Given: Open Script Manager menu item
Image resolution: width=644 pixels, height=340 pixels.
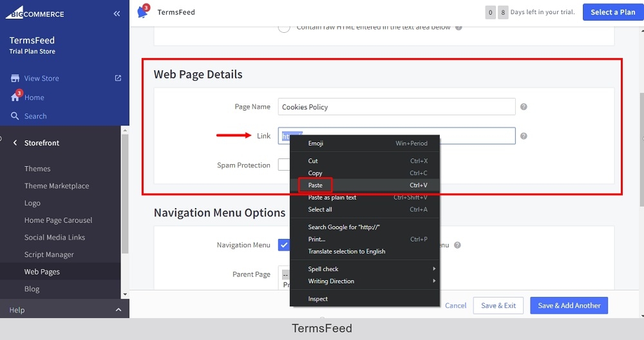Looking at the screenshot, I should (x=49, y=254).
